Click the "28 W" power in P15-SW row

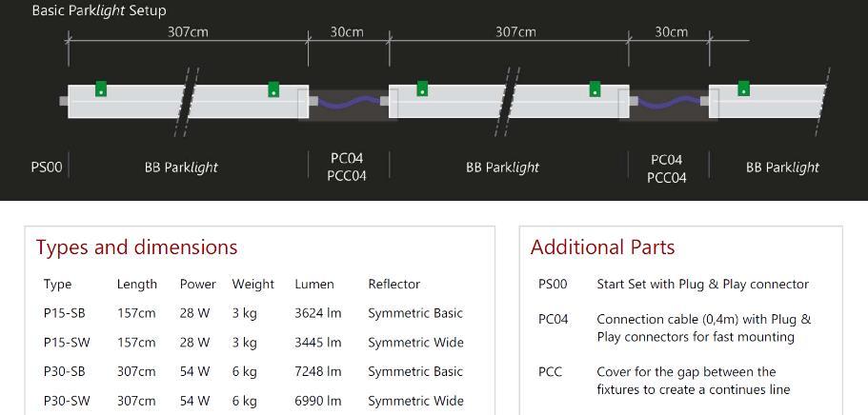coord(195,343)
